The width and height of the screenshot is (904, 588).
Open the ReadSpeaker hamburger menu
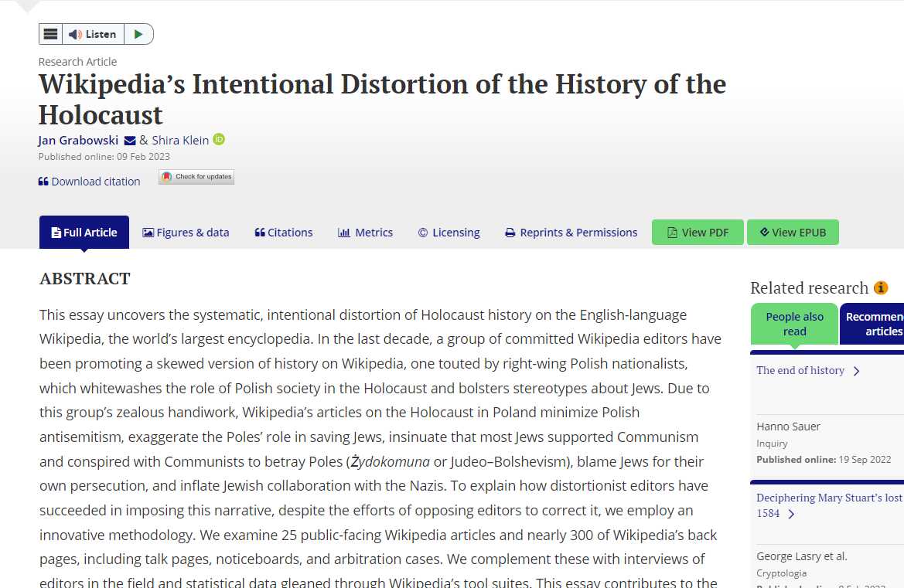point(51,34)
